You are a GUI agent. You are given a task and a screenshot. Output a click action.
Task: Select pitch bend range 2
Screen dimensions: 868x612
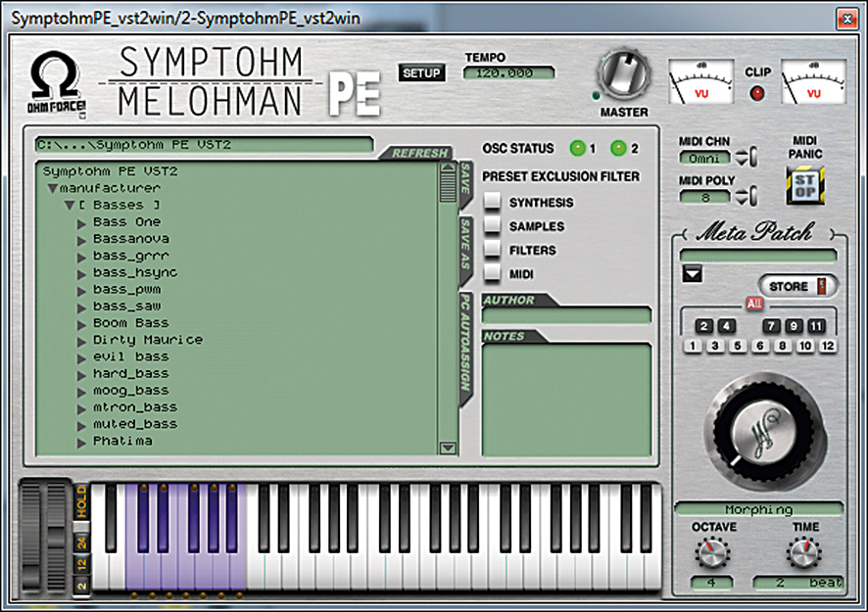[x=81, y=586]
